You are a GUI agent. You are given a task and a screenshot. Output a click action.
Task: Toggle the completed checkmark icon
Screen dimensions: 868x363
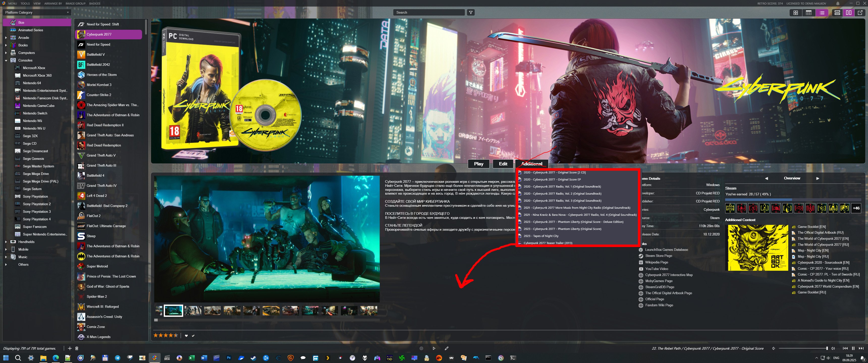[x=193, y=335]
